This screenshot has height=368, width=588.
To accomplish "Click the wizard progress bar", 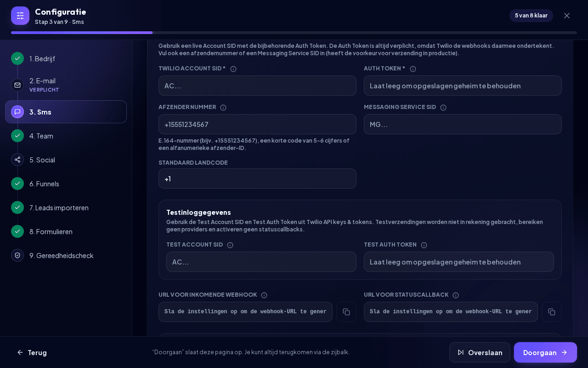I will [294, 33].
